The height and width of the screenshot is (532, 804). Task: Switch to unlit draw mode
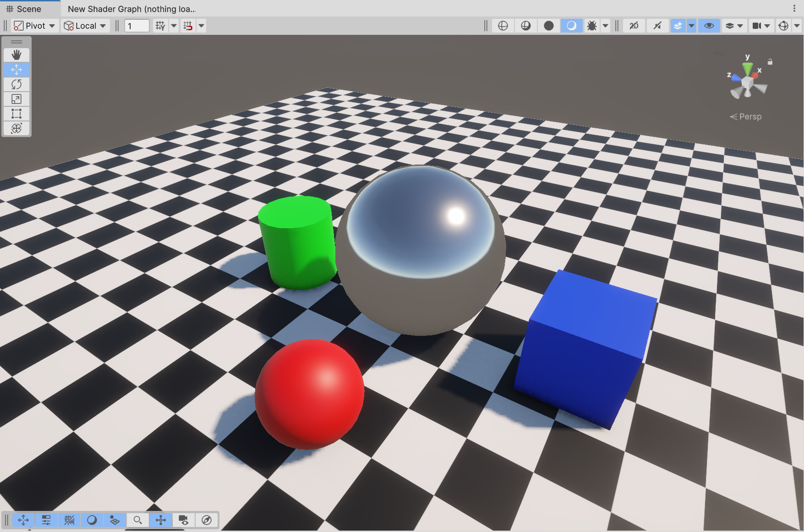(x=549, y=26)
